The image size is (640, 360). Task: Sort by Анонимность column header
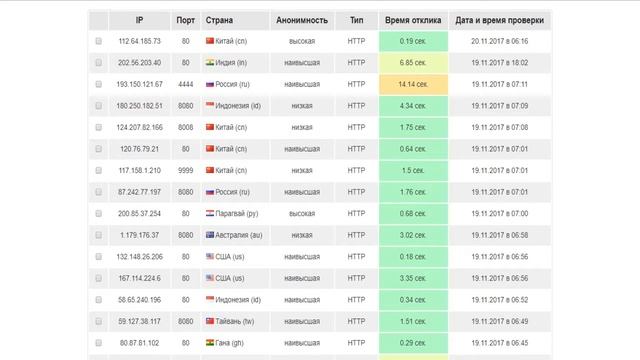pos(302,20)
